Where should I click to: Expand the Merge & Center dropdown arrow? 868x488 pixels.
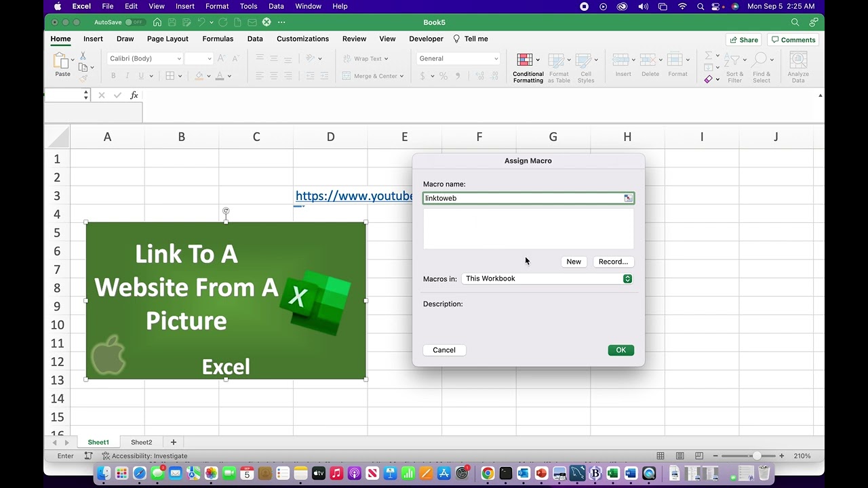(401, 77)
